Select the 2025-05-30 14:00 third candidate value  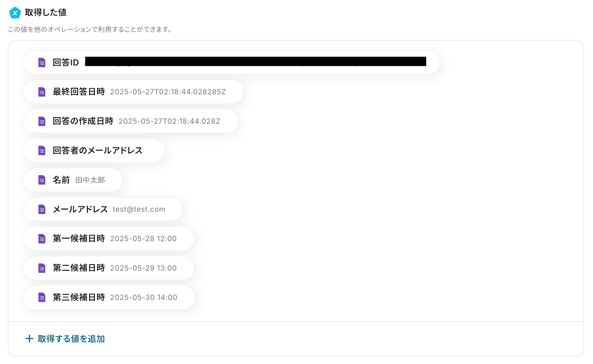(x=144, y=297)
